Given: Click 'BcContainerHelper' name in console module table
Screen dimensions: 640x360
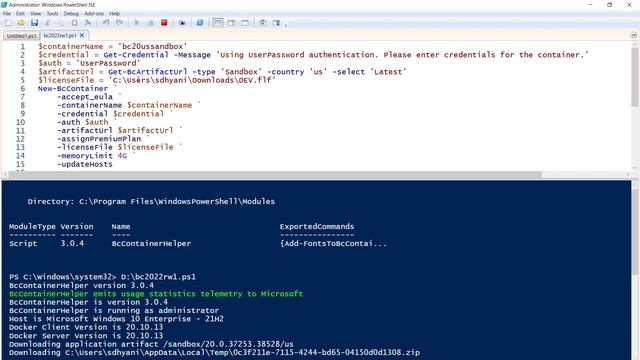Looking at the screenshot, I should tap(151, 244).
